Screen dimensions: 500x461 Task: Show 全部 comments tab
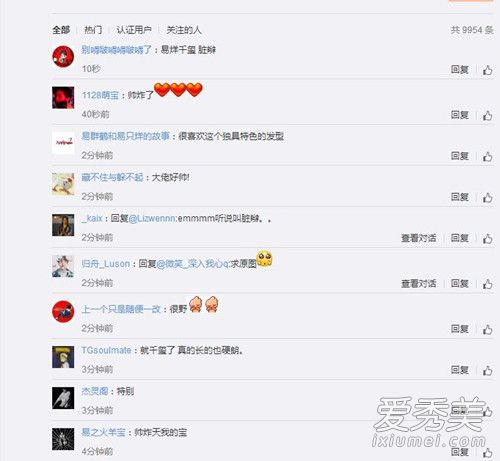tap(61, 30)
